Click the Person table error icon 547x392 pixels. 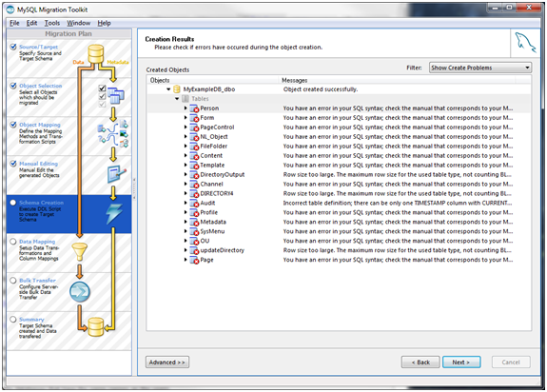pos(194,108)
